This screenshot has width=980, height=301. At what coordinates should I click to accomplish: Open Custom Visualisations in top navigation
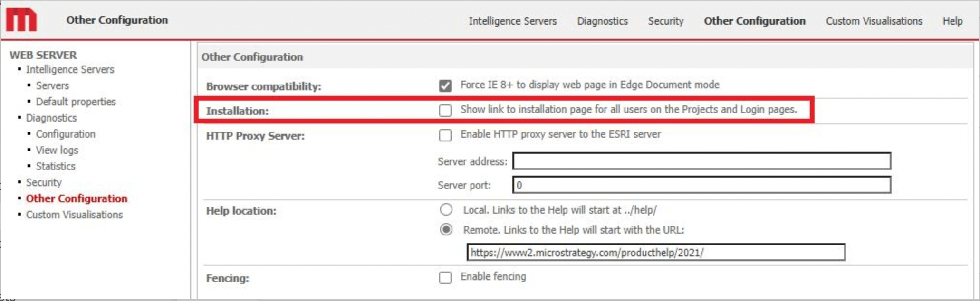[x=874, y=21]
